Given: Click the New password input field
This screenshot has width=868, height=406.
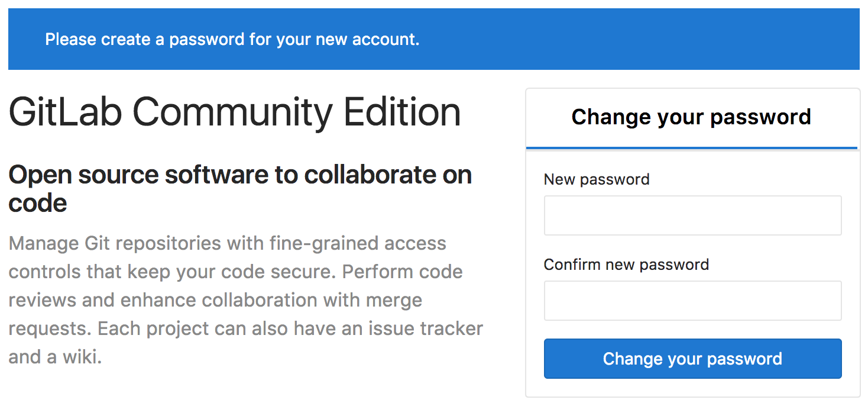Looking at the screenshot, I should (x=692, y=215).
